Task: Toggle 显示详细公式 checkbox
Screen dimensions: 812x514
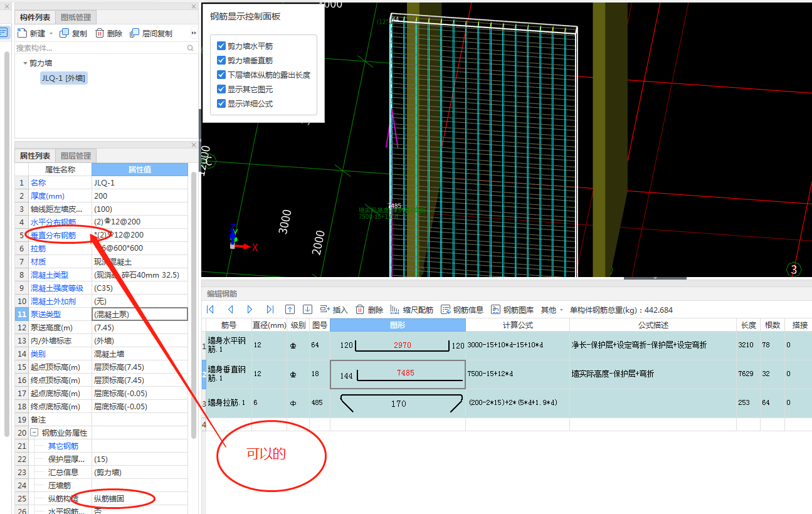Action: point(221,103)
